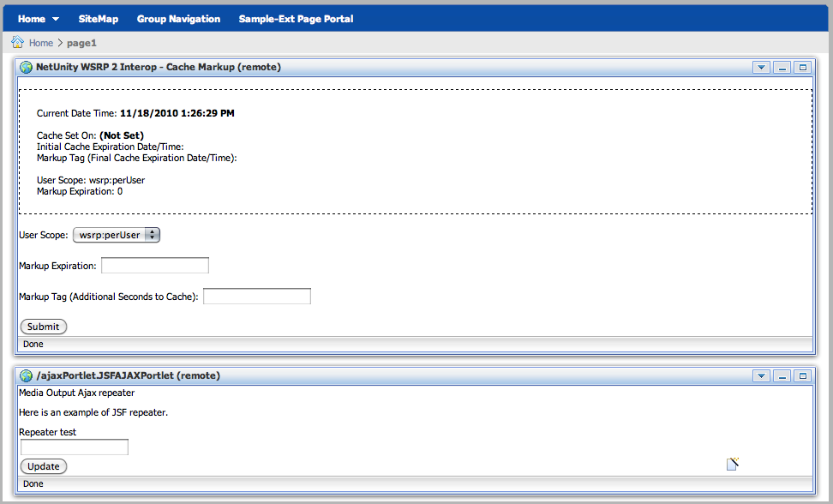Image resolution: width=833 pixels, height=504 pixels.
Task: Open the SiteMap navigation item
Action: pos(98,19)
